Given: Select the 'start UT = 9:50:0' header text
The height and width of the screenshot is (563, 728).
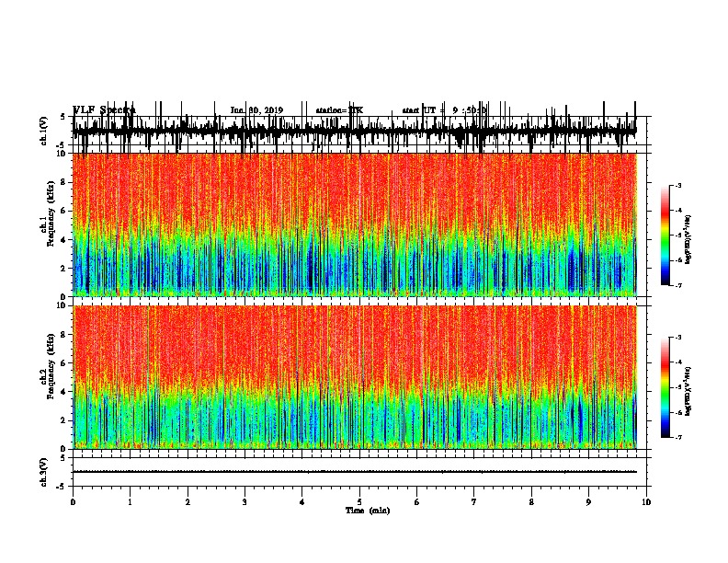Looking at the screenshot, I should 444,110.
